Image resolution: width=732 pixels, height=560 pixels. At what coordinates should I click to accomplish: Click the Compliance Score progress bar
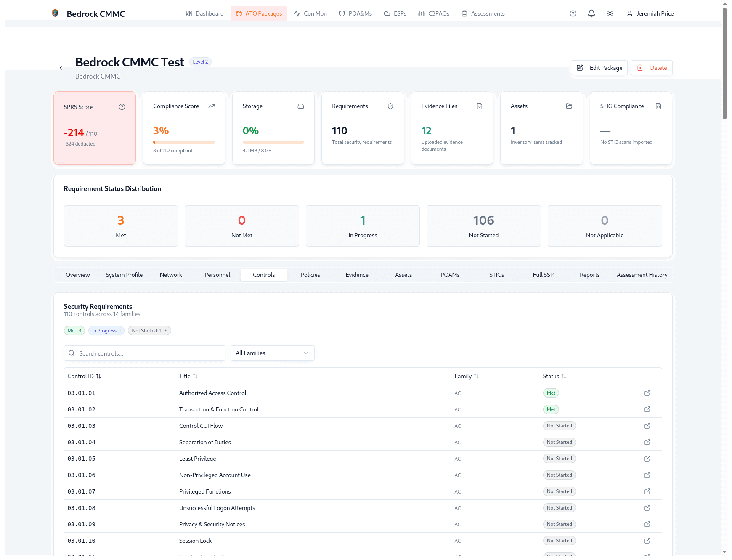[x=184, y=142]
